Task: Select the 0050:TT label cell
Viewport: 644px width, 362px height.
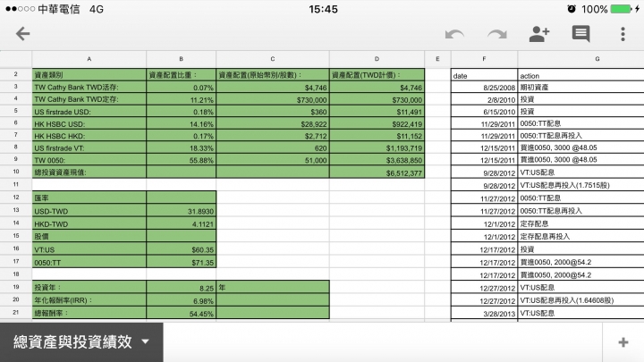Action: 89,262
